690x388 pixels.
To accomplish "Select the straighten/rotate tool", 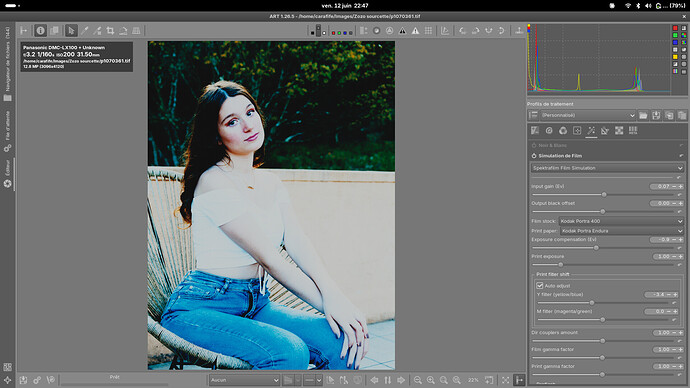I will point(123,30).
